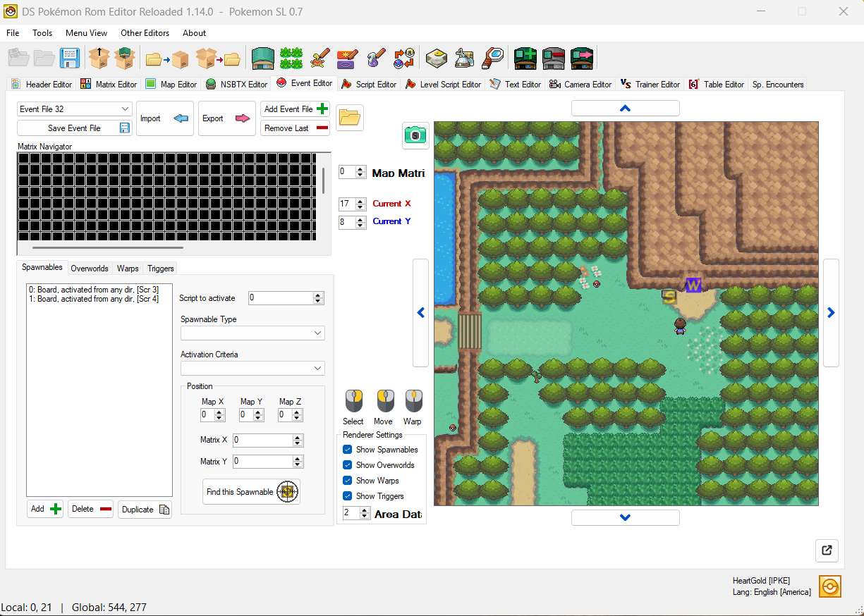Open the Other Editors menu
This screenshot has height=616, width=864.
tap(145, 33)
